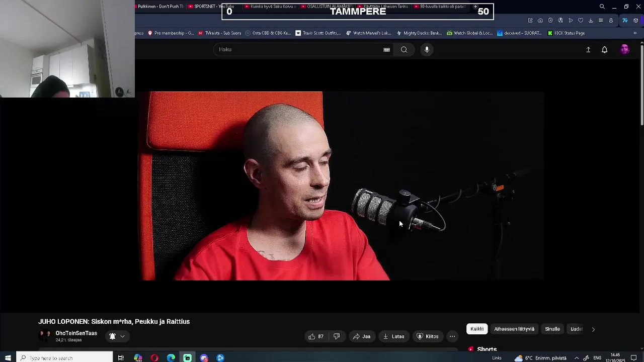Open KICK Status Page bookmark
This screenshot has height=362, width=644.
click(x=566, y=33)
